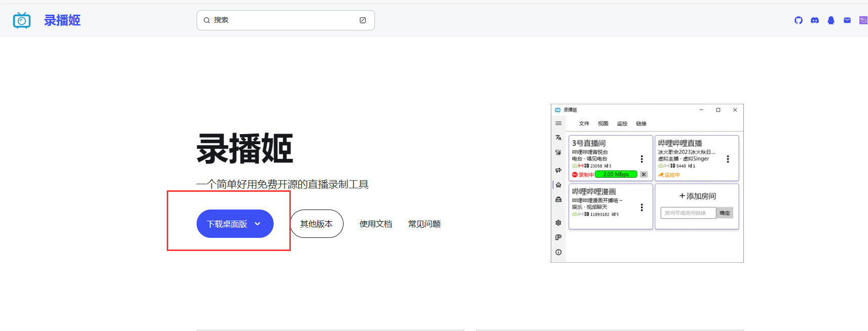
Task: Click the QQ penguin icon
Action: coord(831,20)
